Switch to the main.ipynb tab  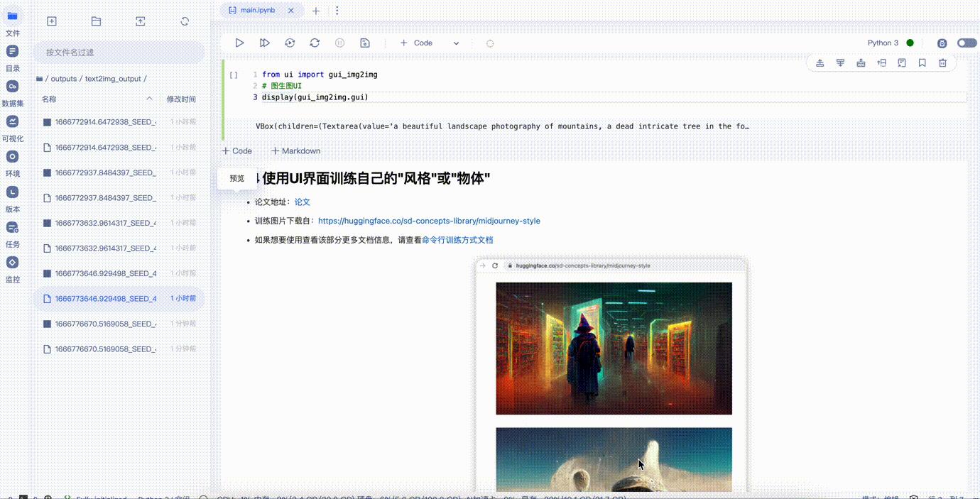pos(258,10)
